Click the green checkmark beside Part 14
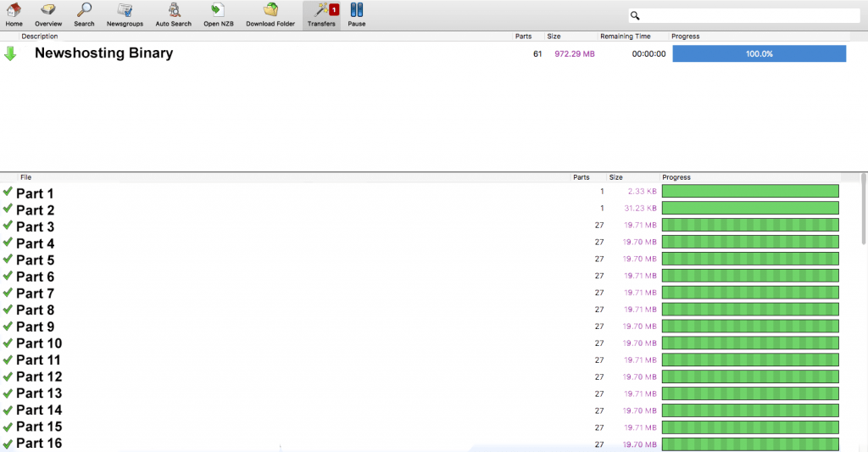This screenshot has width=868, height=452. (x=8, y=410)
